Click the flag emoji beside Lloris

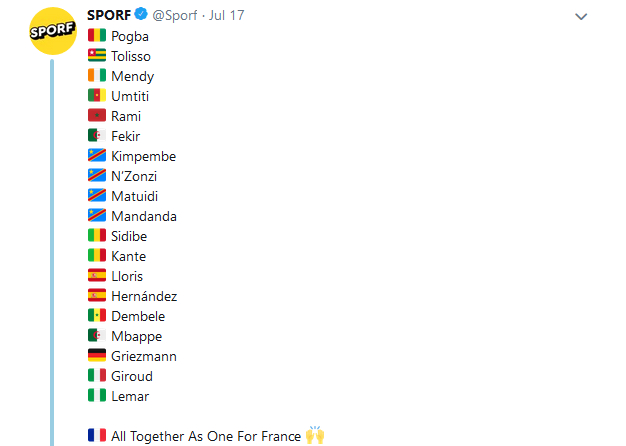(x=97, y=276)
